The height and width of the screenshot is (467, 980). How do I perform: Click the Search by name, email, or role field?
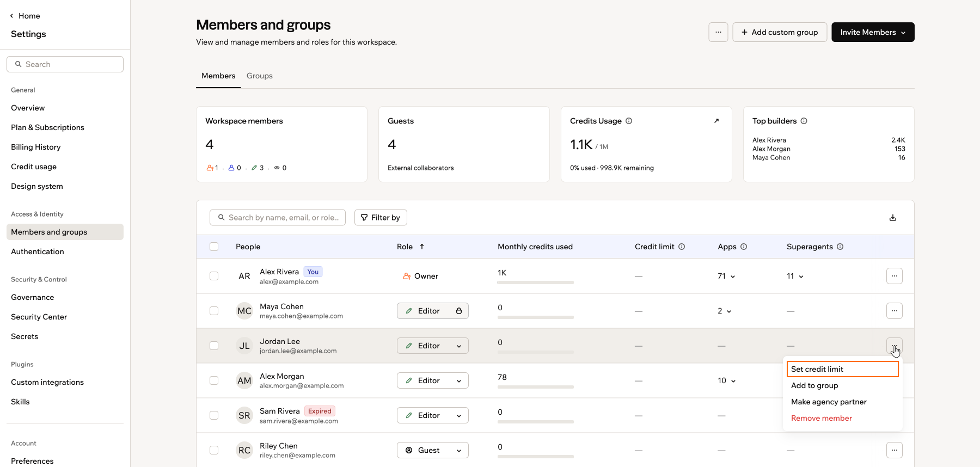point(278,218)
